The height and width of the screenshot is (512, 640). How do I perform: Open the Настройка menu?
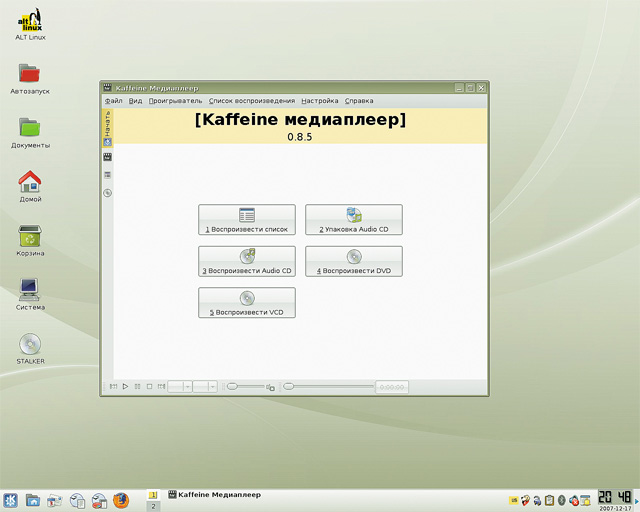320,101
